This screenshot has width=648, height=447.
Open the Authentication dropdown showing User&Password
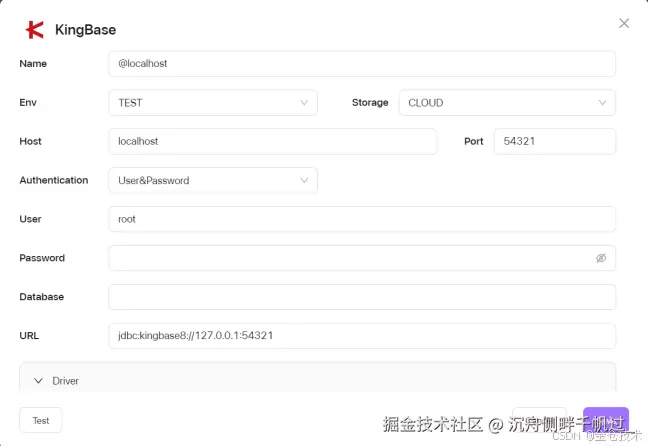coord(213,181)
